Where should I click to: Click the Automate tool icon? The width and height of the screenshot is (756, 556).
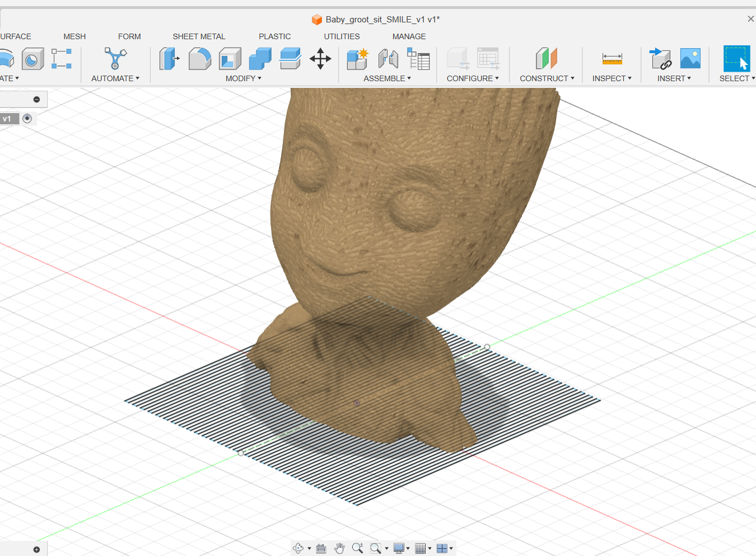click(115, 59)
